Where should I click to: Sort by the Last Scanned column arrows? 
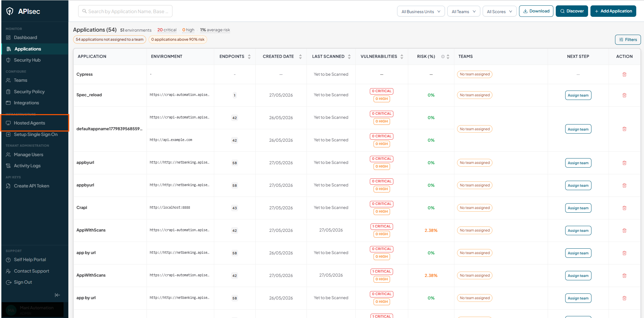coord(349,57)
